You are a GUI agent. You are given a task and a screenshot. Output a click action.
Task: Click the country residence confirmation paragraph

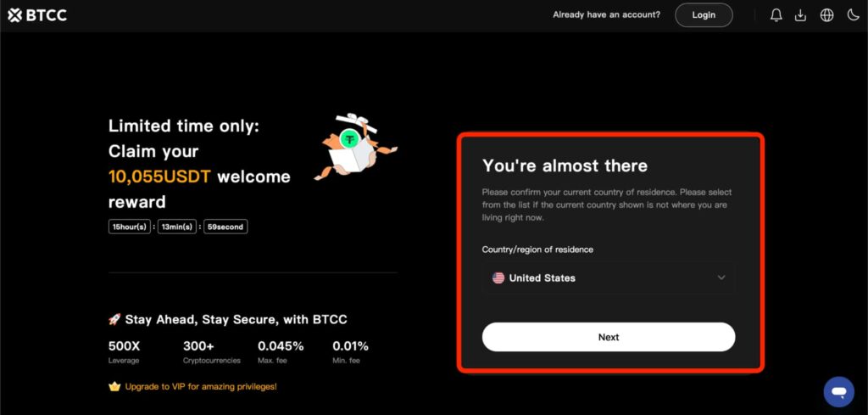(607, 205)
